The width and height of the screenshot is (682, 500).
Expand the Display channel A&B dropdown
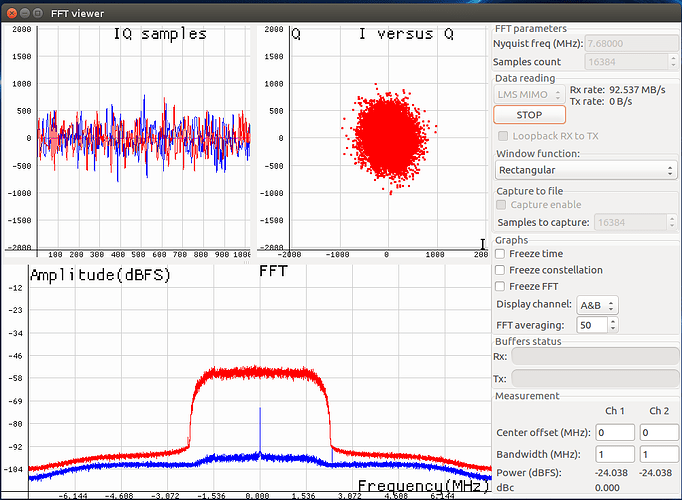598,305
